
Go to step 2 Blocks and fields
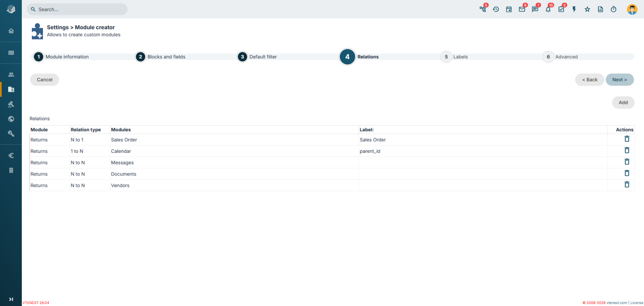tap(161, 57)
